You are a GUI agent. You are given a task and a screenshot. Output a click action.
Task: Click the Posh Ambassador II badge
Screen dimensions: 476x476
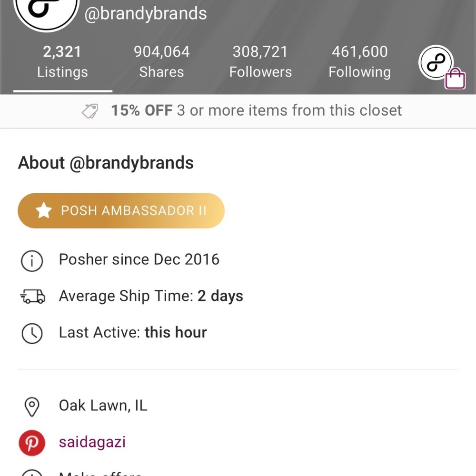pyautogui.click(x=121, y=210)
